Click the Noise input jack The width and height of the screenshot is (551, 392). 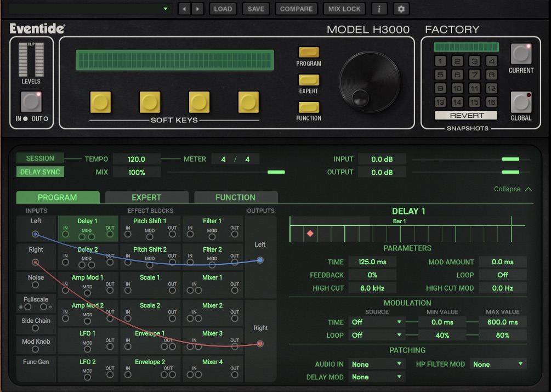pyautogui.click(x=35, y=285)
